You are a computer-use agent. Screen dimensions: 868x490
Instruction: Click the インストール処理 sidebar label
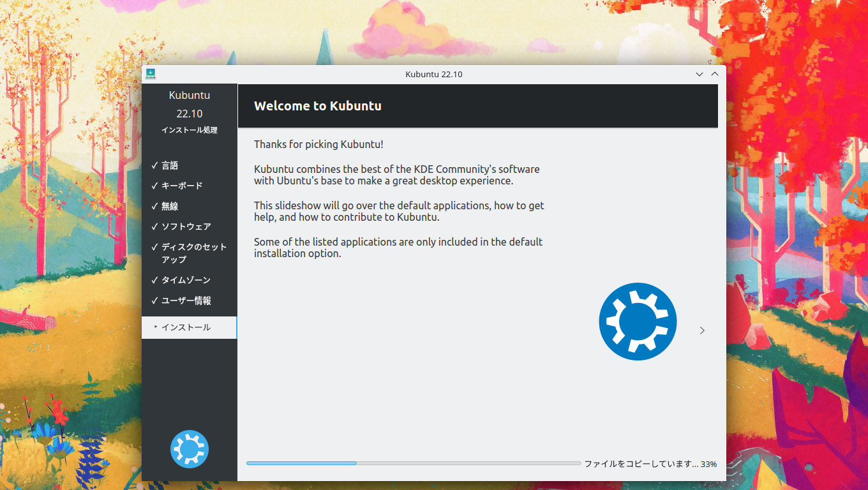click(190, 130)
